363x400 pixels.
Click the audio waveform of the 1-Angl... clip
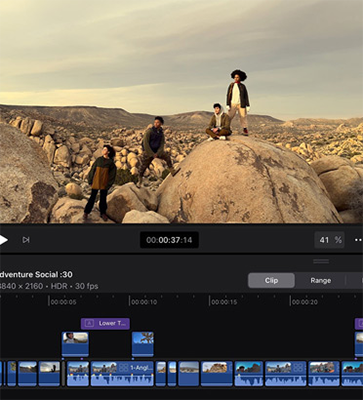point(122,379)
